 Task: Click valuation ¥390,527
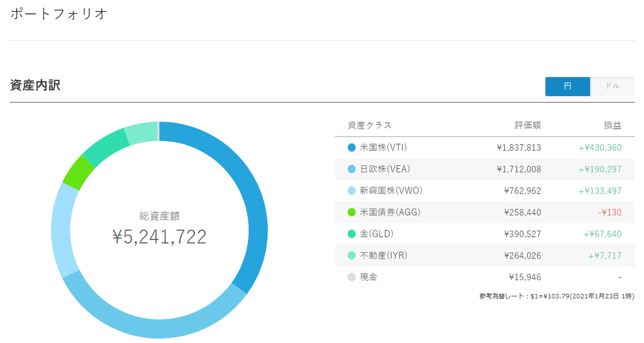coord(523,234)
